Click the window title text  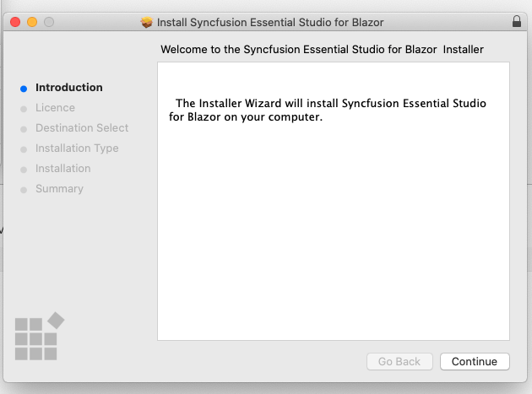coord(271,21)
